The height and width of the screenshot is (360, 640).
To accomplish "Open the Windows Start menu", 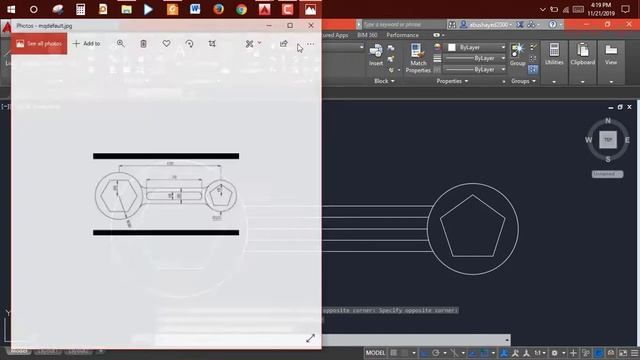I will 11,9.
